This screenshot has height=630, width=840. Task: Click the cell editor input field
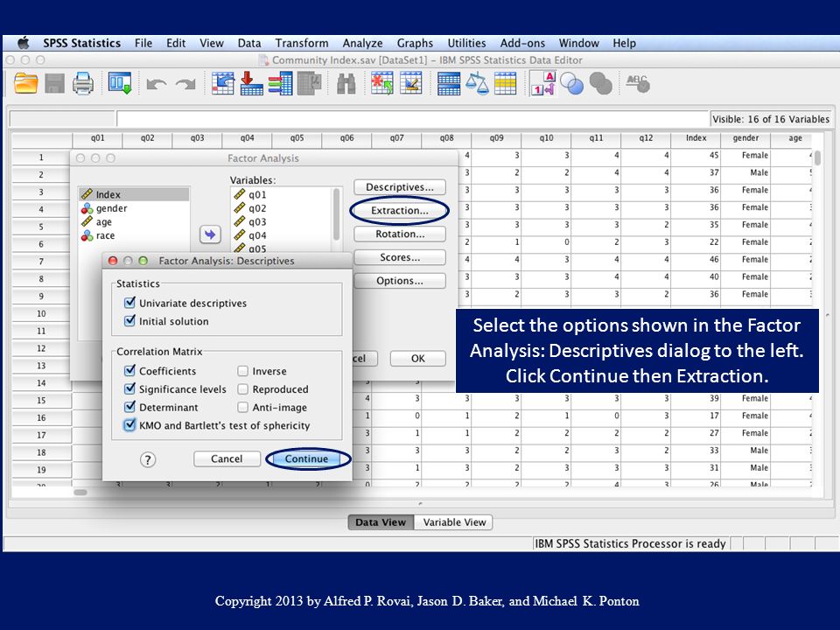(x=412, y=118)
